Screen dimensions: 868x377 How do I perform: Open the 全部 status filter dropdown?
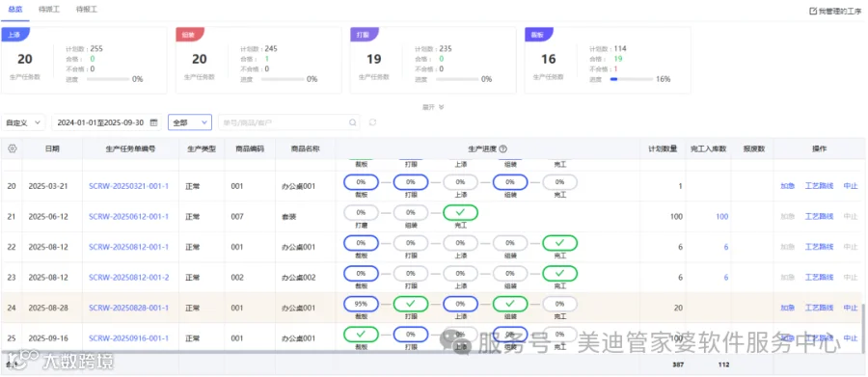pos(190,122)
